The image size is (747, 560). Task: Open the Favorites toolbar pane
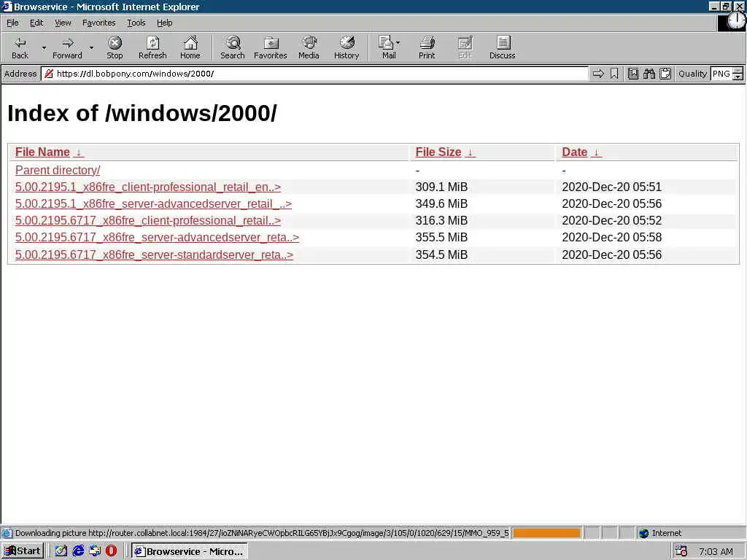coord(271,47)
